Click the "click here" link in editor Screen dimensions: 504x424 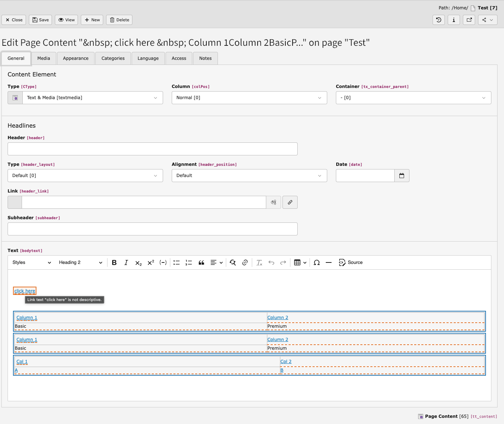(25, 291)
